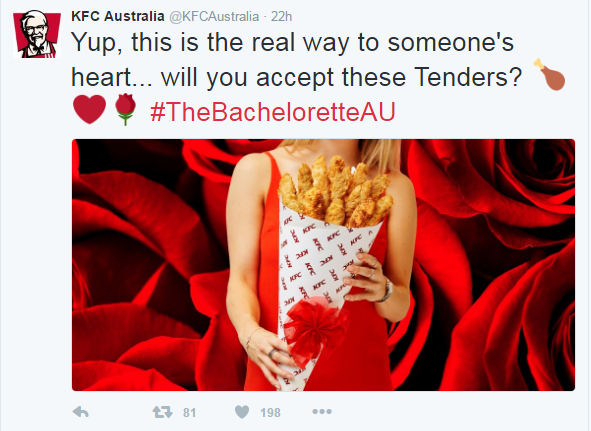Click the @KFCAustralia handle

click(x=214, y=17)
